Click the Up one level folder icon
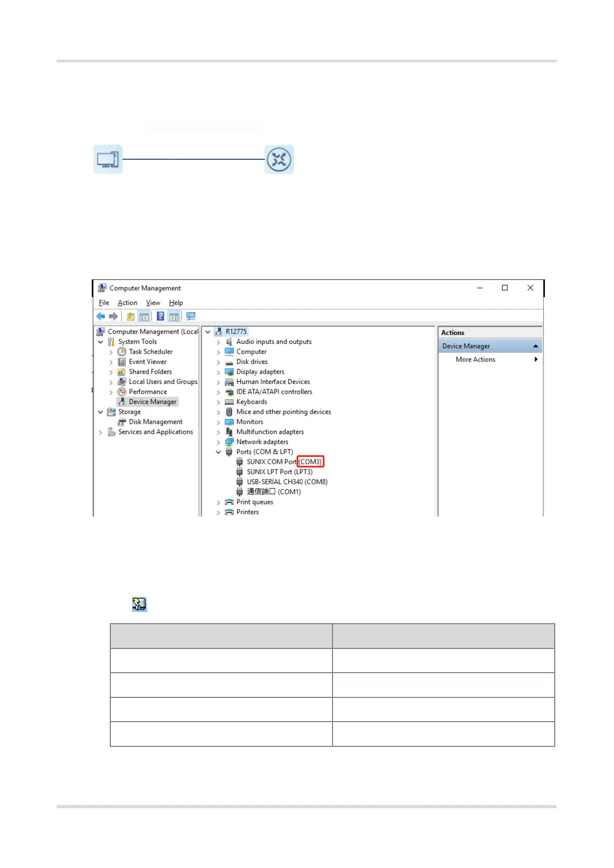This screenshot has width=614, height=868. [x=131, y=316]
